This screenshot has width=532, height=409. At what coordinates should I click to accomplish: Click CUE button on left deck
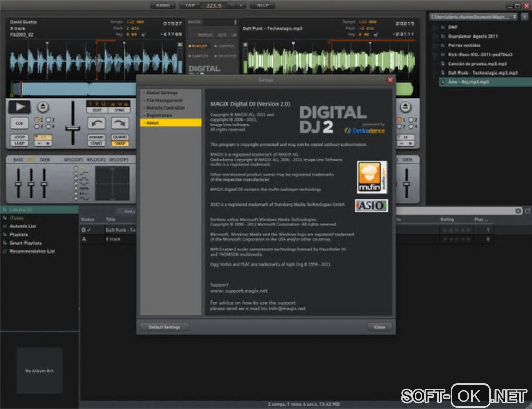tap(19, 123)
